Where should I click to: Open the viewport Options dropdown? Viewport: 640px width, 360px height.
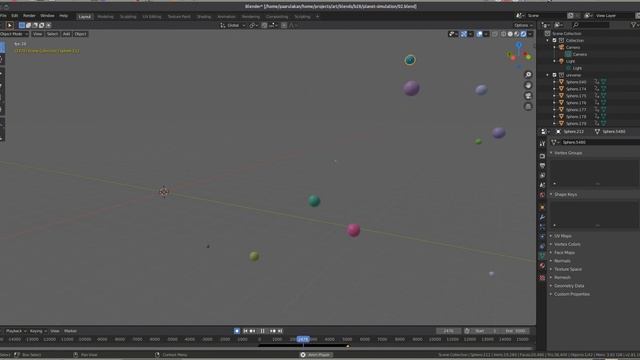523,25
